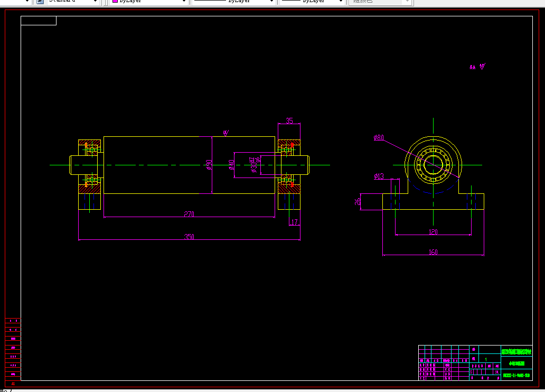Select the 270 dimension text
The image size is (545, 392).
[x=189, y=214]
